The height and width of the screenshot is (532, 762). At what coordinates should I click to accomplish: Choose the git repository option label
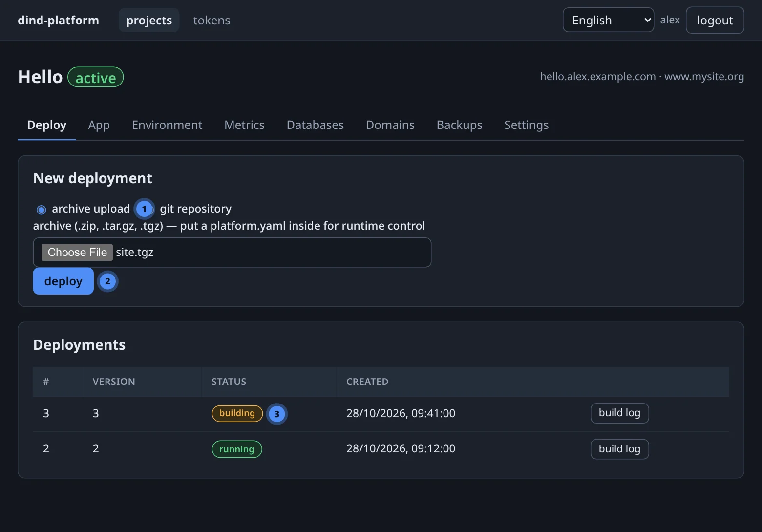[195, 209]
